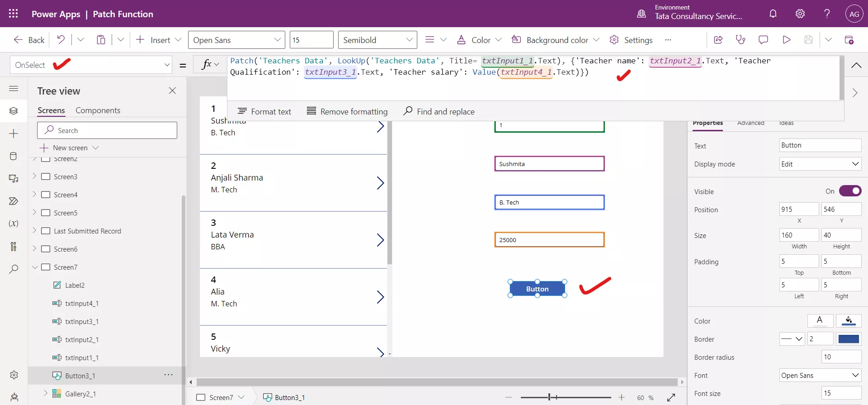
Task: Click the text input showing 25000
Action: [x=549, y=240]
